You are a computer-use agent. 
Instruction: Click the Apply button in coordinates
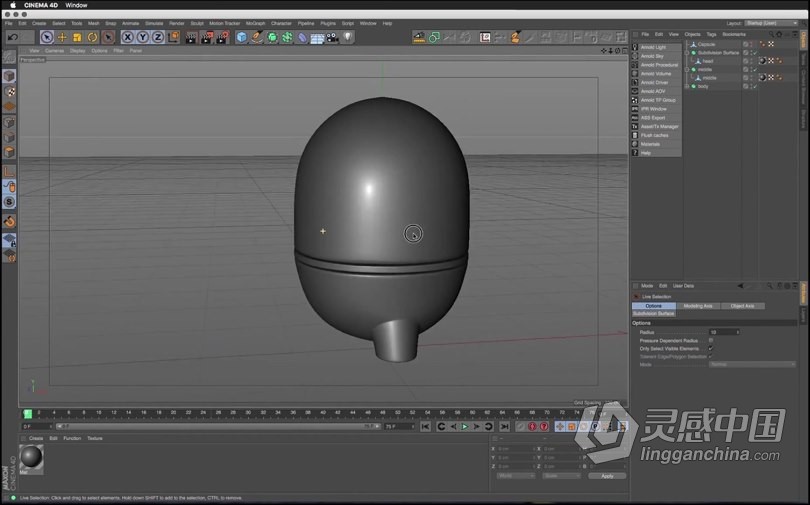tap(607, 476)
